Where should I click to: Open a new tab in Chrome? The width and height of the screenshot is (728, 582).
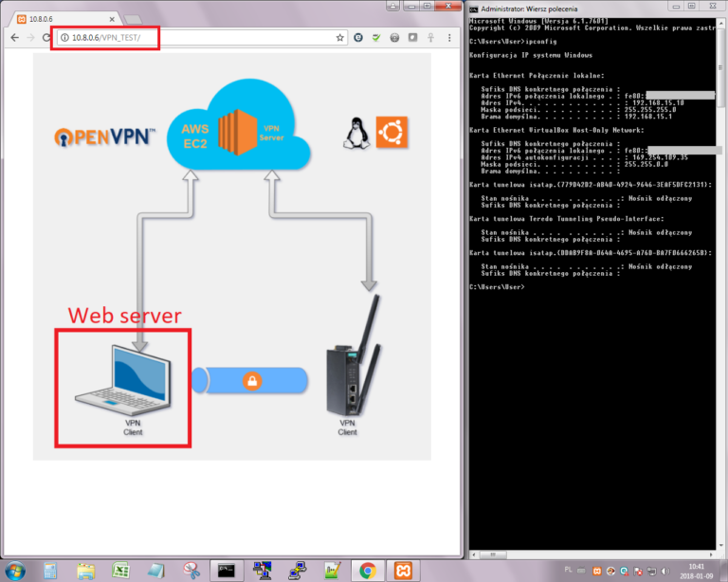134,19
